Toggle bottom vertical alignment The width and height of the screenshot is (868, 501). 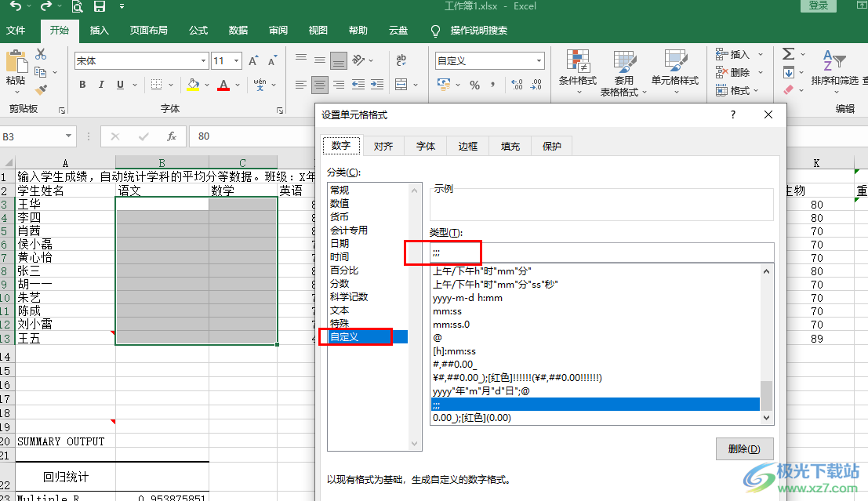[x=339, y=60]
